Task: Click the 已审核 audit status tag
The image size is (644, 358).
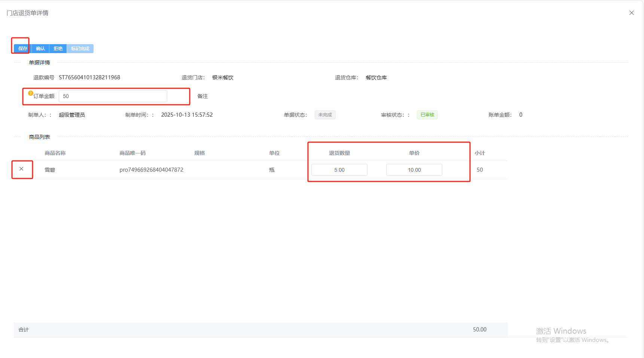Action: coord(427,115)
